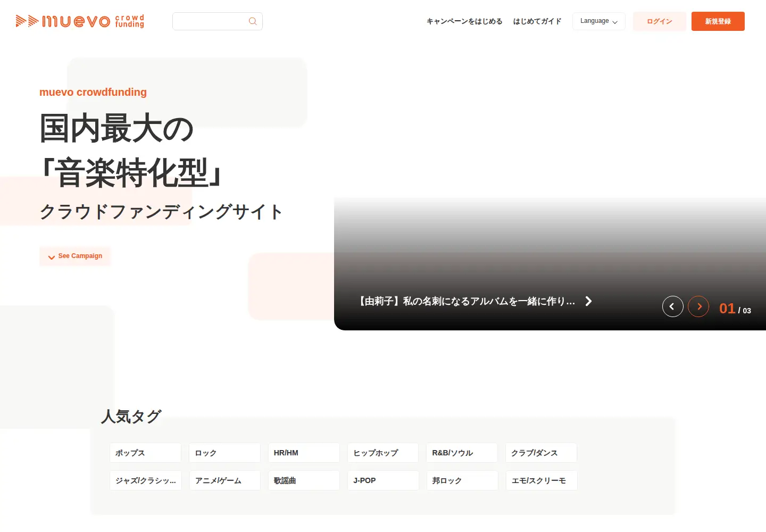766x532 pixels.
Task: Select the ロック tag
Action: [x=224, y=453]
